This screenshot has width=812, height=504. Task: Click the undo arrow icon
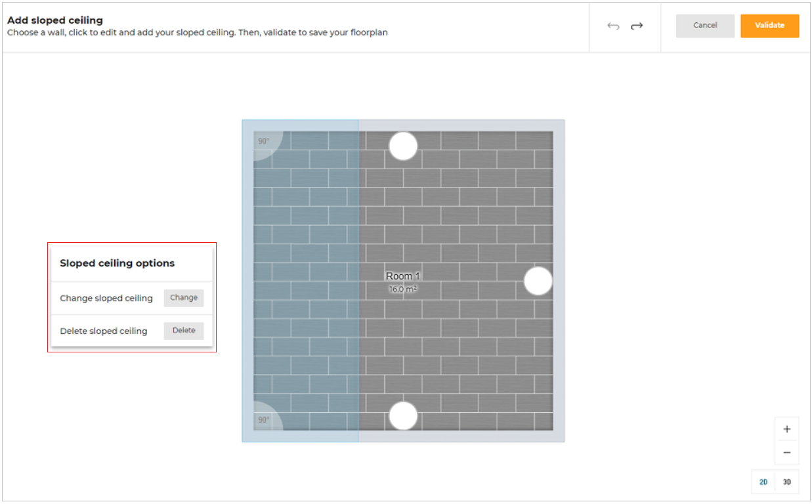point(613,26)
